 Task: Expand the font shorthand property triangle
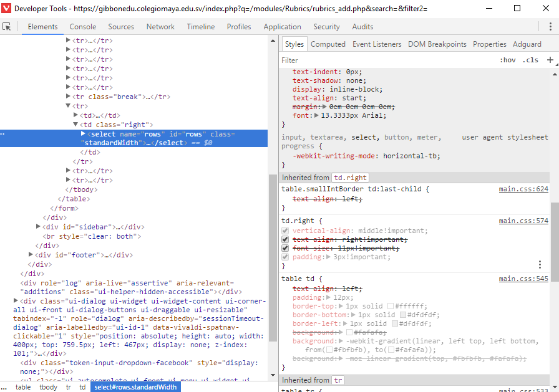point(316,115)
